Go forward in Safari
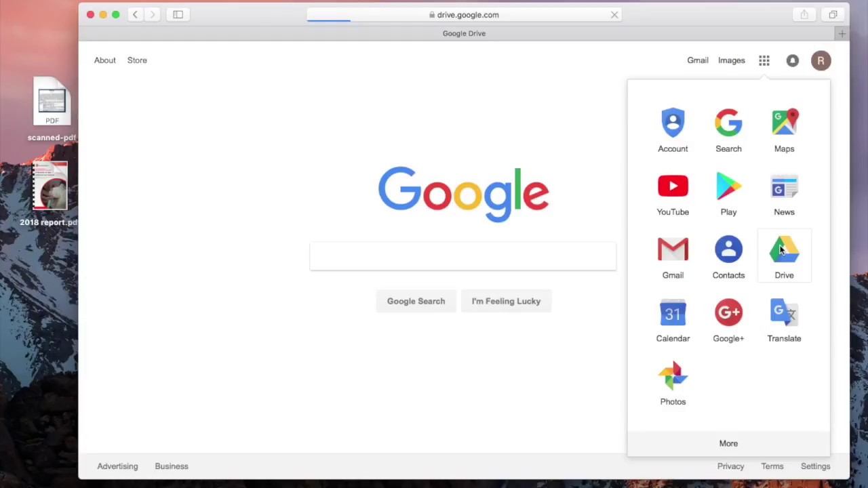The width and height of the screenshot is (868, 488). 153,14
